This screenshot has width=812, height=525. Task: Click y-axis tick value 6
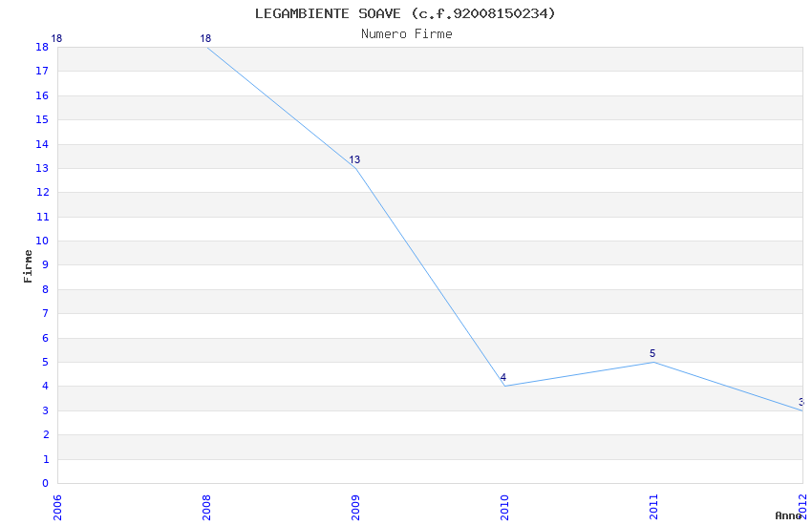[46, 338]
